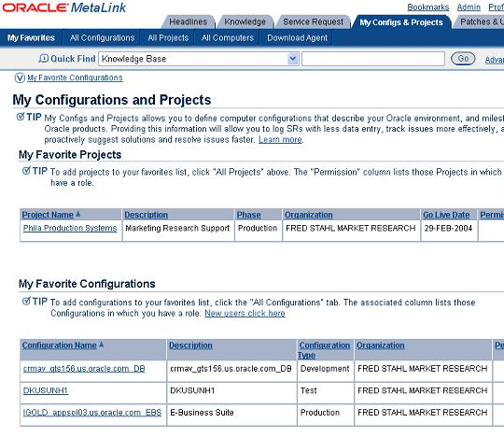Screen dimensions: 504x437
Task: Open the Bookmarks link
Action: tap(427, 7)
